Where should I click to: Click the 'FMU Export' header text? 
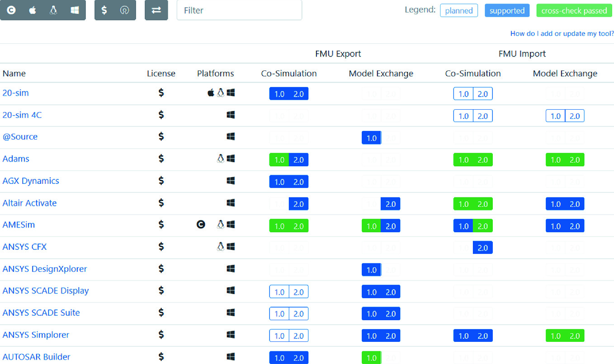tap(338, 54)
